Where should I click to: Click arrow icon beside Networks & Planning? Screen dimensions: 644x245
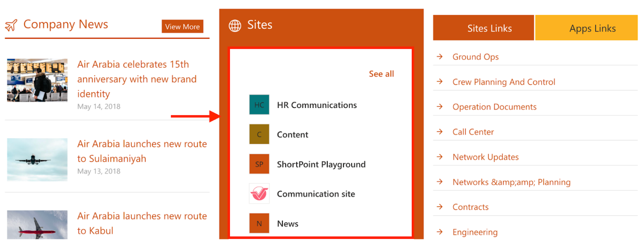[x=440, y=182]
